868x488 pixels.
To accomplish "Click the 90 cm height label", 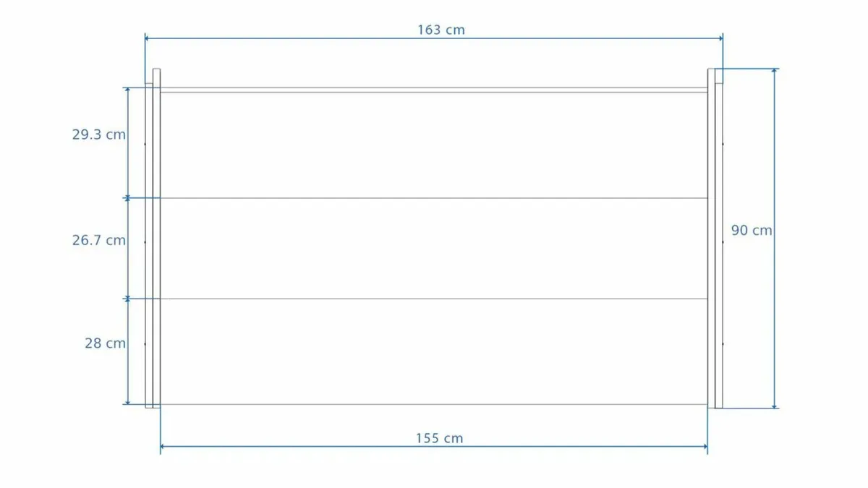I will (751, 231).
